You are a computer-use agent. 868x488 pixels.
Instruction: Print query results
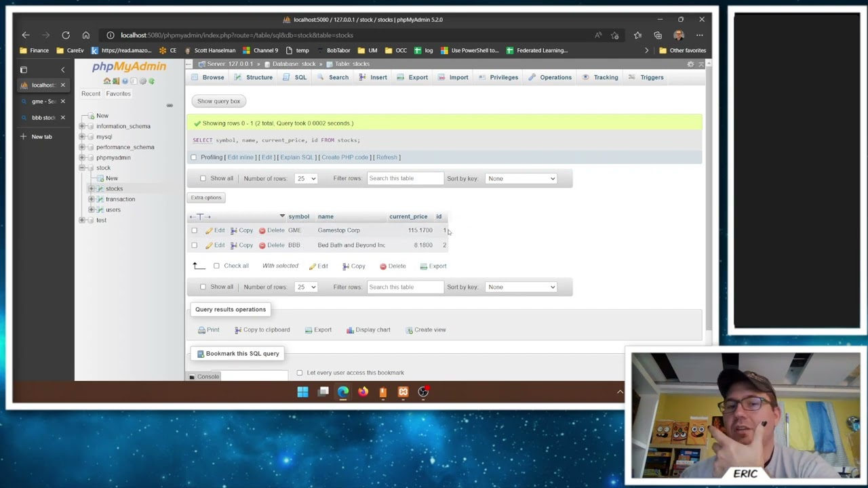coord(209,330)
